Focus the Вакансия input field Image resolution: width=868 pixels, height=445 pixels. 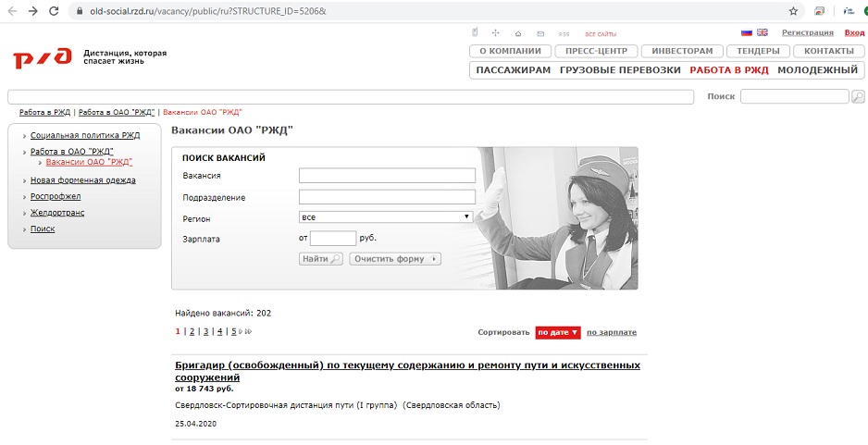(x=387, y=176)
